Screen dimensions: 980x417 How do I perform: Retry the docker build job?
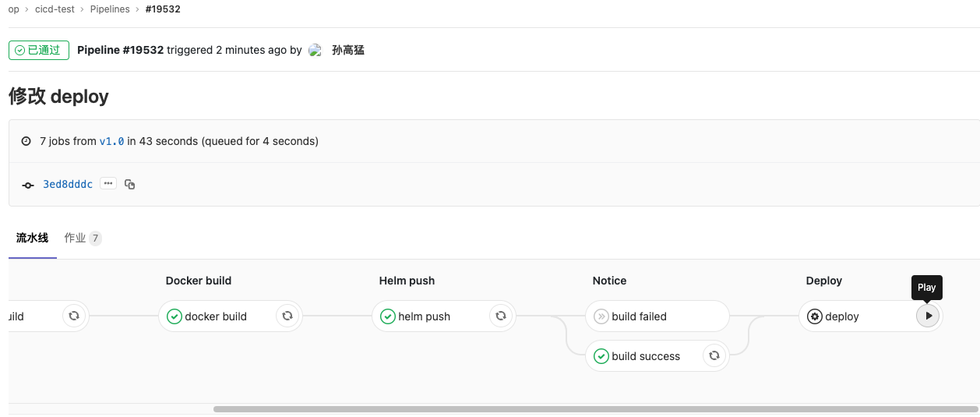pos(287,316)
